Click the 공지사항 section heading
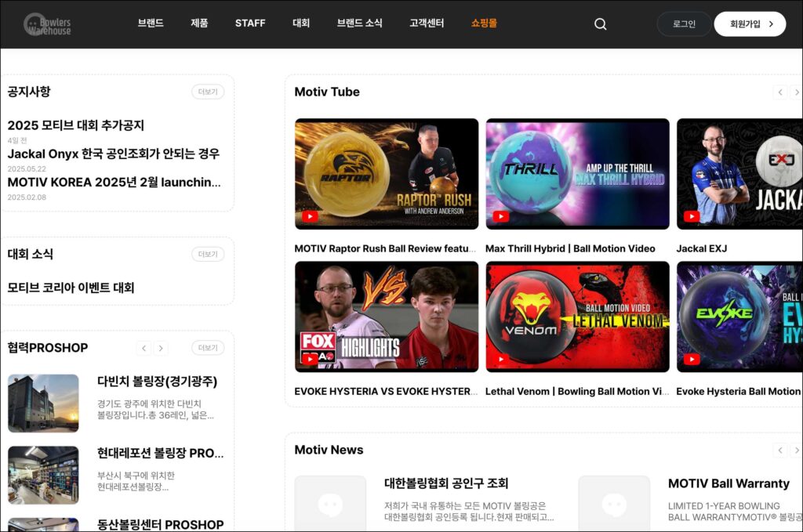 point(29,92)
